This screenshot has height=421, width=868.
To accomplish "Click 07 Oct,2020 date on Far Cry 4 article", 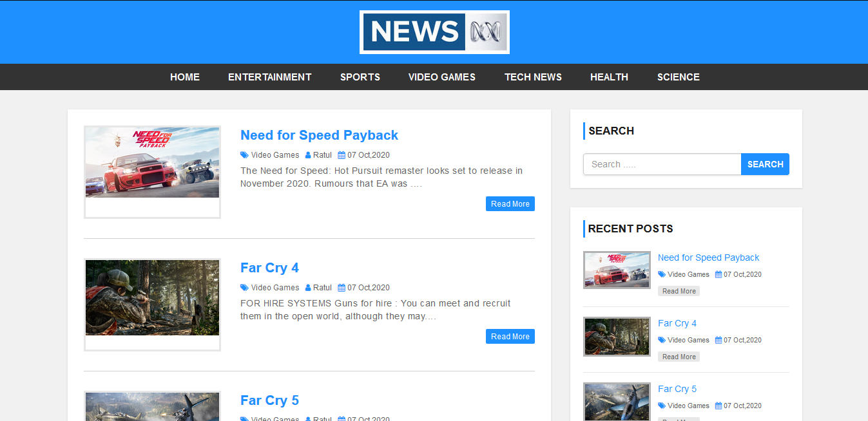I will tap(369, 288).
